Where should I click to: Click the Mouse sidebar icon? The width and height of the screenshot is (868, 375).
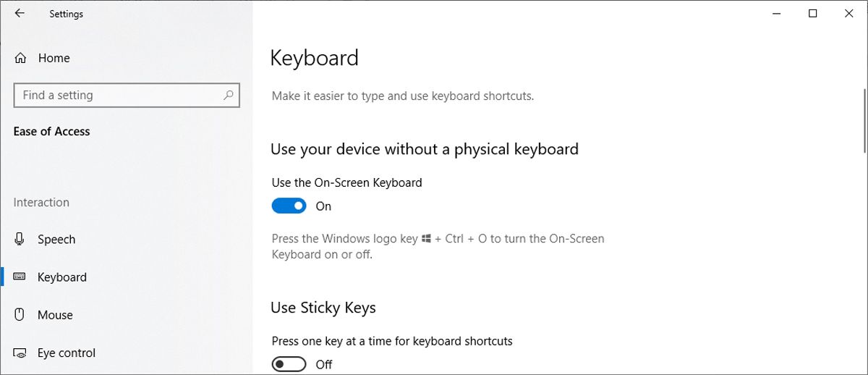coord(20,315)
